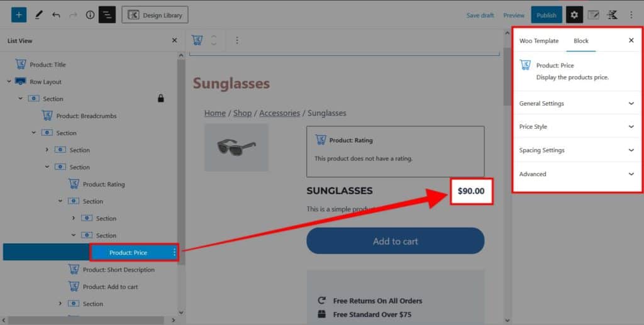Click the Home breadcrumb link
Viewport: 644px width, 325px height.
[x=215, y=113]
